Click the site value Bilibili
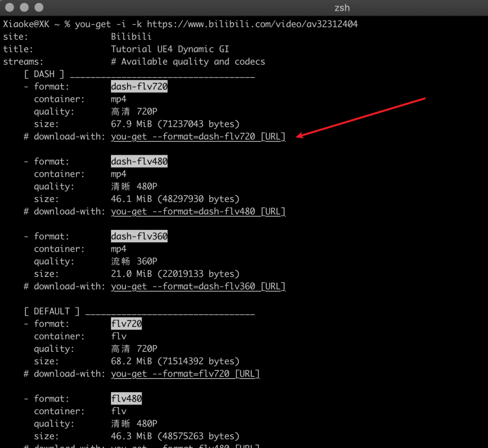The image size is (488, 448). point(132,36)
